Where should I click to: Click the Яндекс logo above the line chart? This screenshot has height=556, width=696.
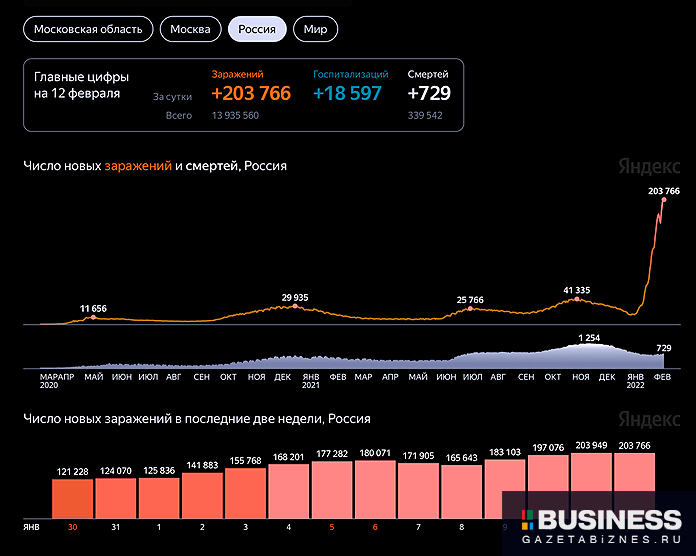pyautogui.click(x=649, y=166)
